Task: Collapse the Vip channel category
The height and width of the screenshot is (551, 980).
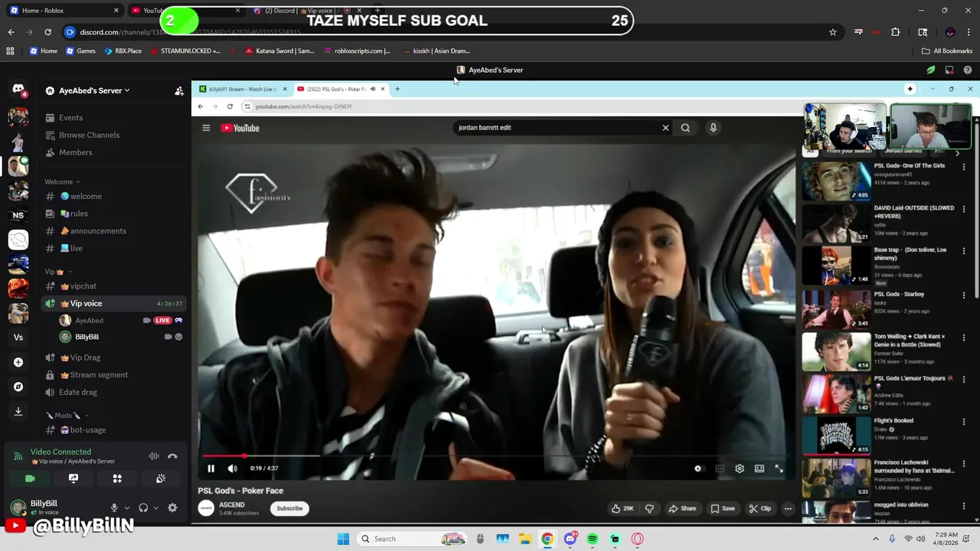Action: (x=58, y=272)
